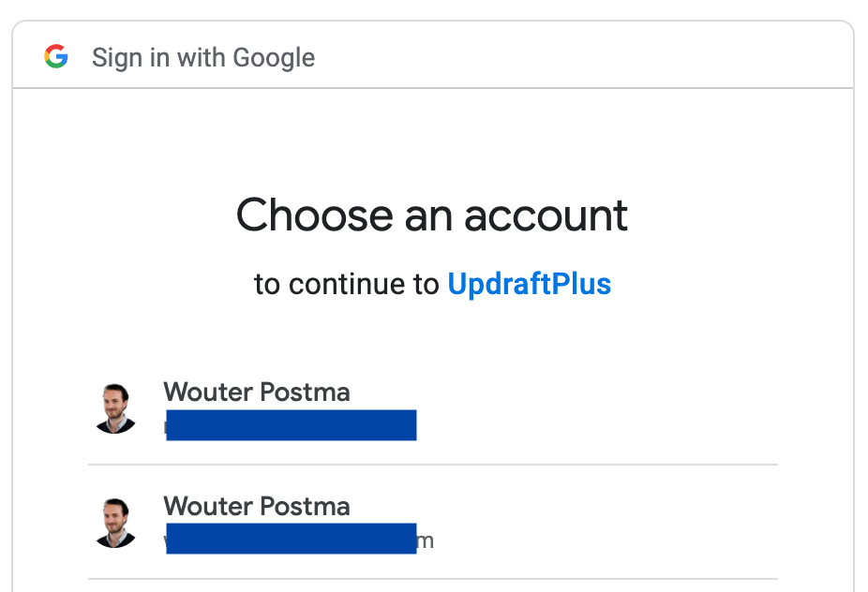
Task: Click the second account's redacted email bar
Action: 291,540
